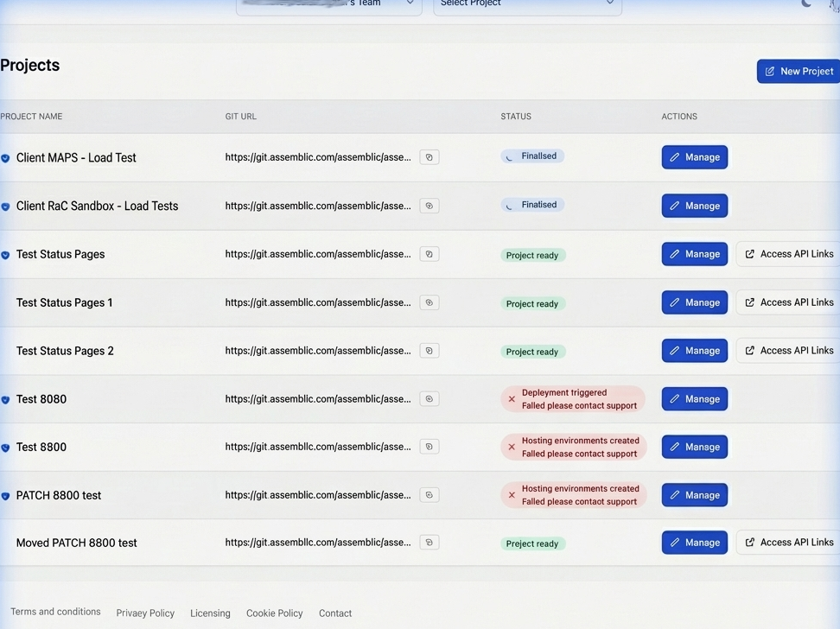The image size is (840, 629).
Task: Click the shield badge beside Test Status Pages
Action: 6,253
